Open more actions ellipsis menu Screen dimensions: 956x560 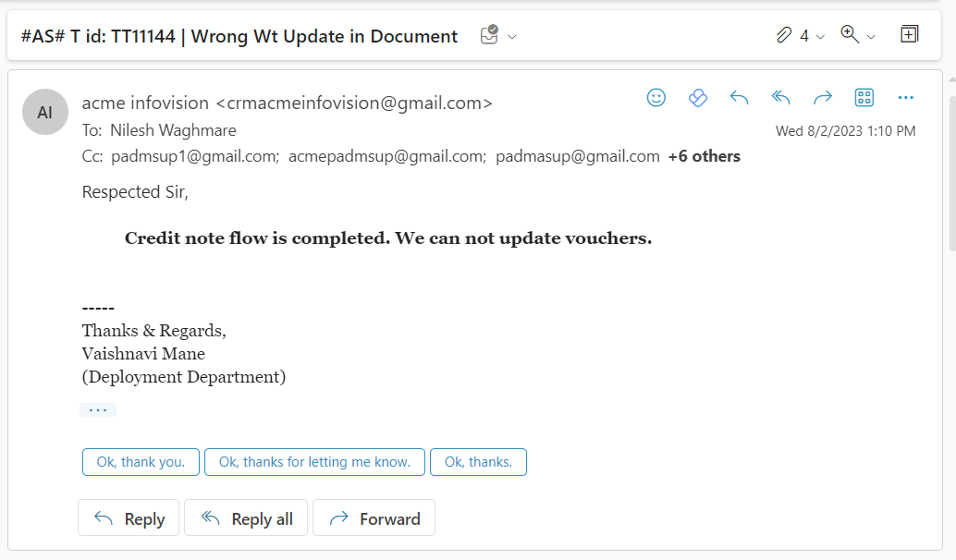[905, 98]
